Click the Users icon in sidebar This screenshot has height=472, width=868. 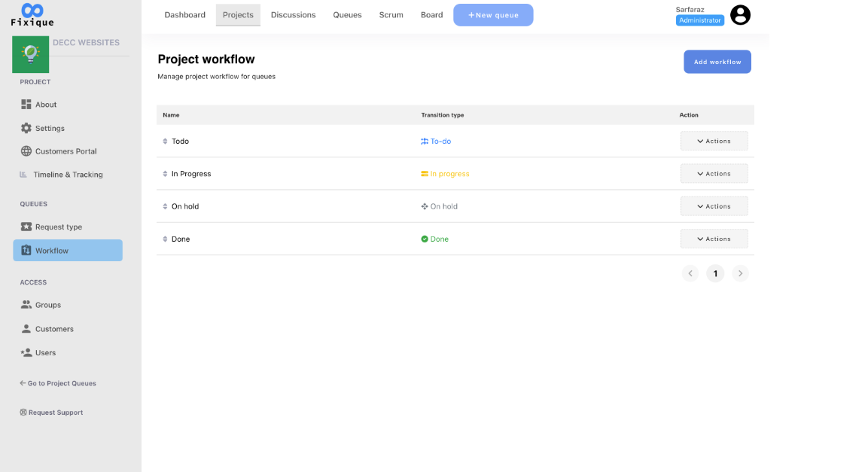26,352
